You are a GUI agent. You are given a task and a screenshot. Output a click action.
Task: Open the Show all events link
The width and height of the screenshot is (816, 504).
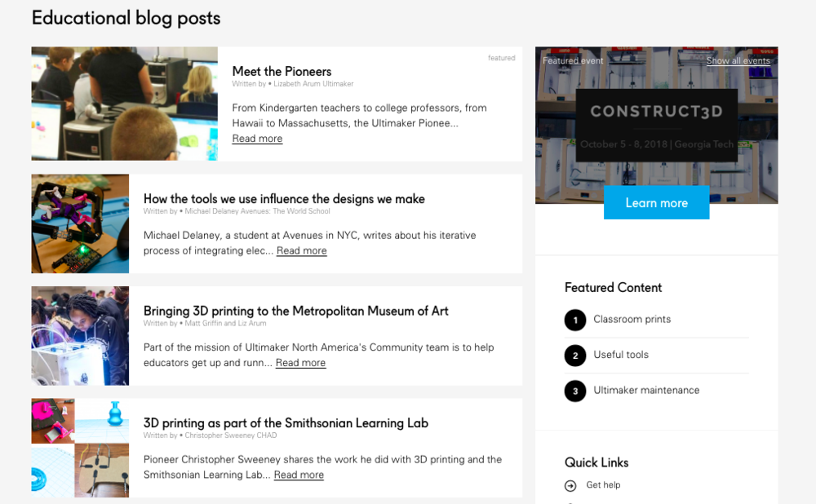coord(738,61)
